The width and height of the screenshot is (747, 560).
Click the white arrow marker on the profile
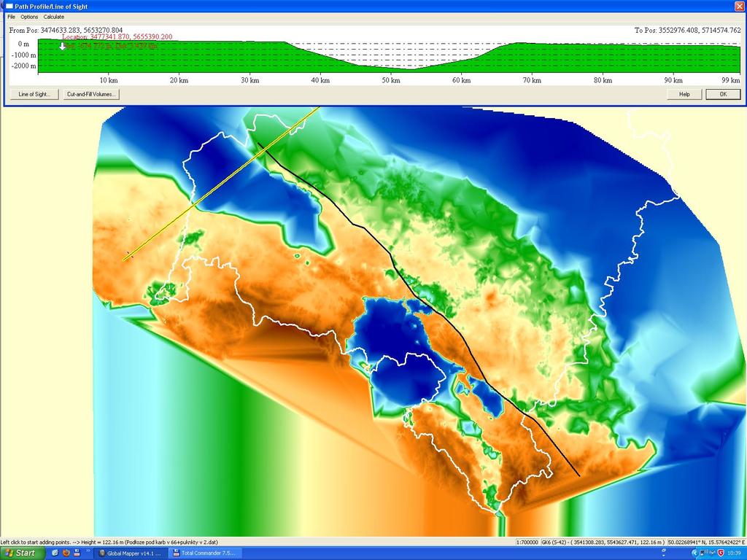62,46
